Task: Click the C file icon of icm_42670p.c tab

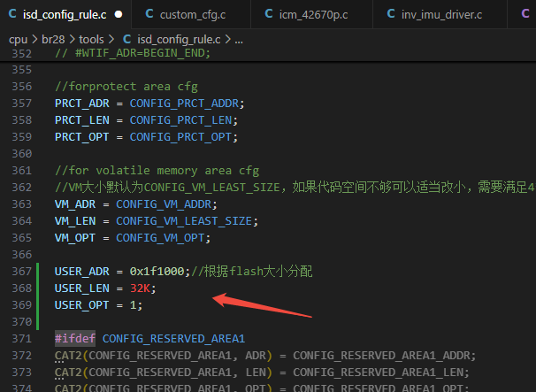Action: (x=269, y=14)
